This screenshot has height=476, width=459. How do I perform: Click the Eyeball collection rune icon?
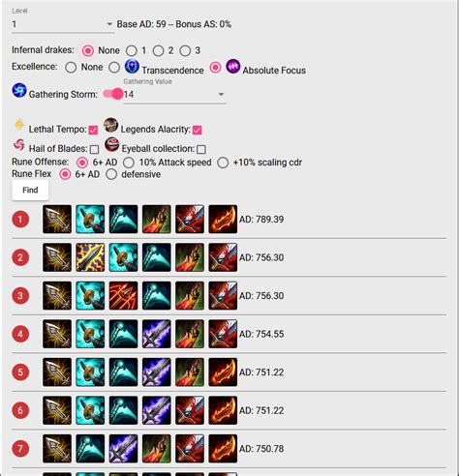tap(112, 144)
